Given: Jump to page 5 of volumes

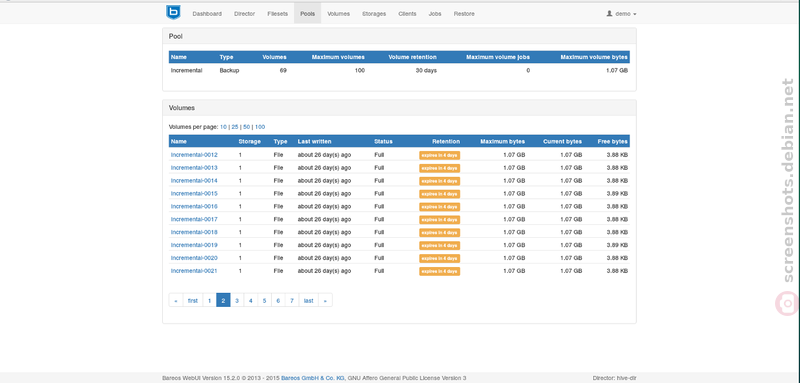Looking at the screenshot, I should [x=264, y=300].
